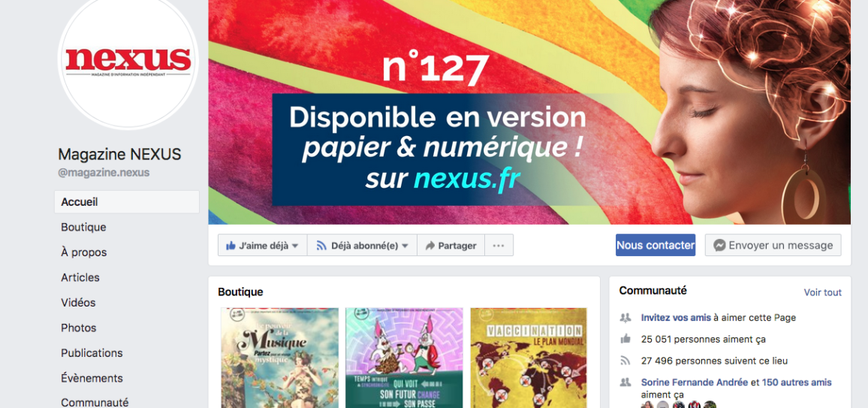Click the share arrow icon on Partager
Screen dimensions: 868x408
pos(429,246)
